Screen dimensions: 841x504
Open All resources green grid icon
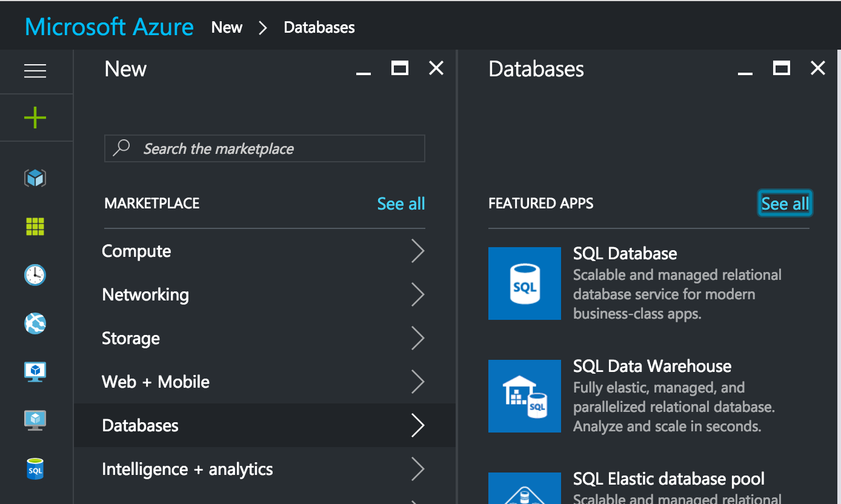tap(35, 227)
